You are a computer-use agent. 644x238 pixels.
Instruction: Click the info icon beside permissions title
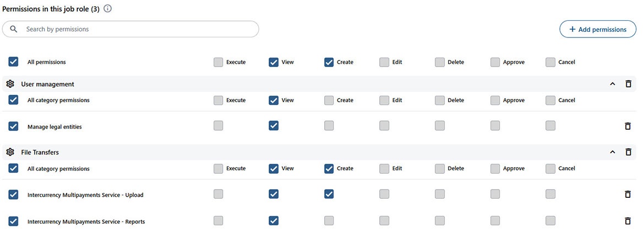108,9
